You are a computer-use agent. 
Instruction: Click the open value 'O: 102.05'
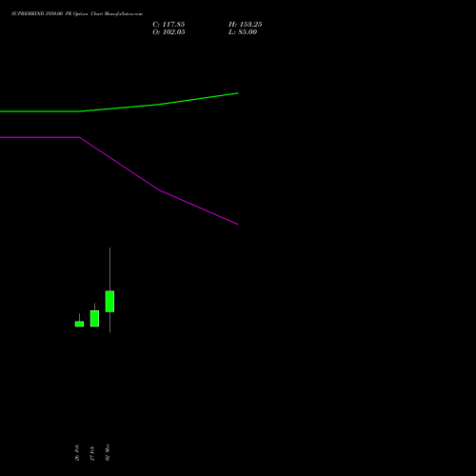click(x=169, y=32)
